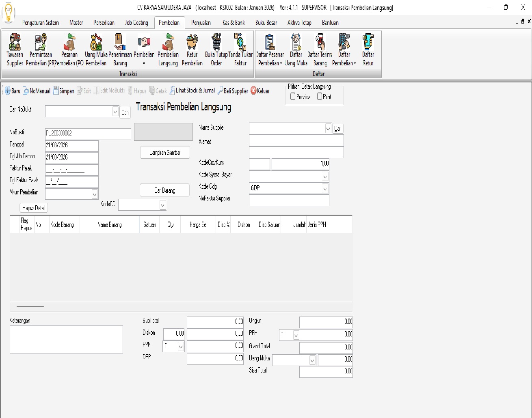Tick the Print checkbox
Screen dimensions: 532x418
(320, 97)
